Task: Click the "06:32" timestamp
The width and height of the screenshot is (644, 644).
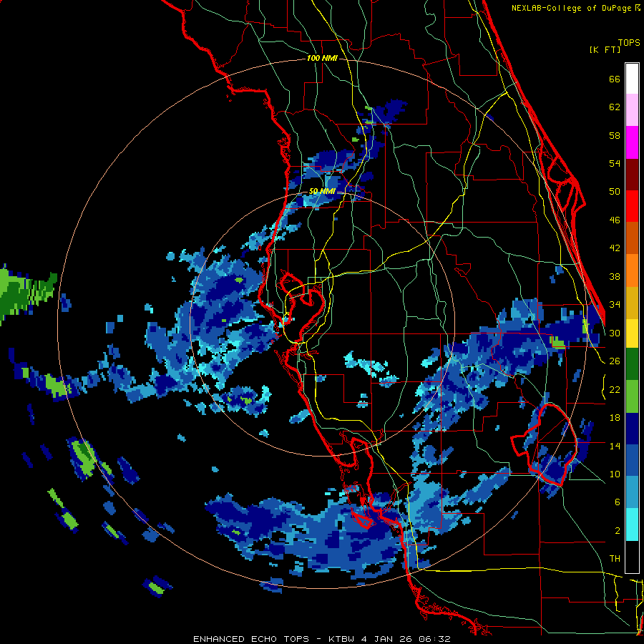Action: (x=434, y=639)
